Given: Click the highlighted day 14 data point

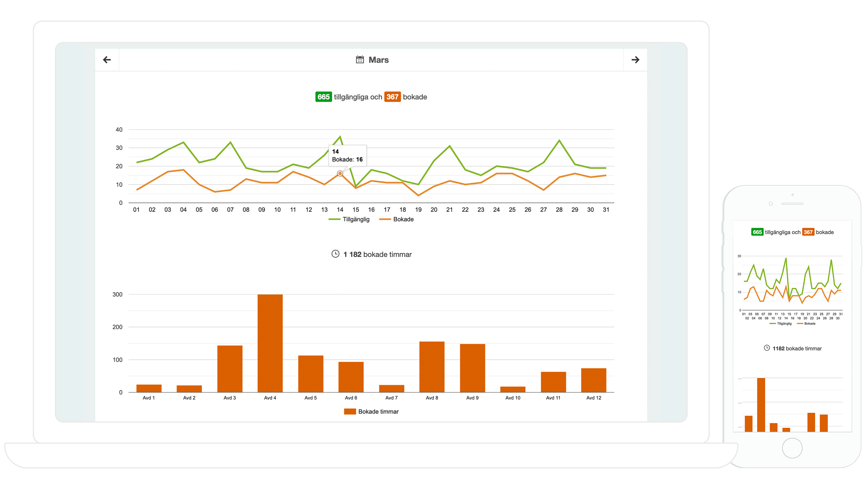Looking at the screenshot, I should [x=340, y=174].
